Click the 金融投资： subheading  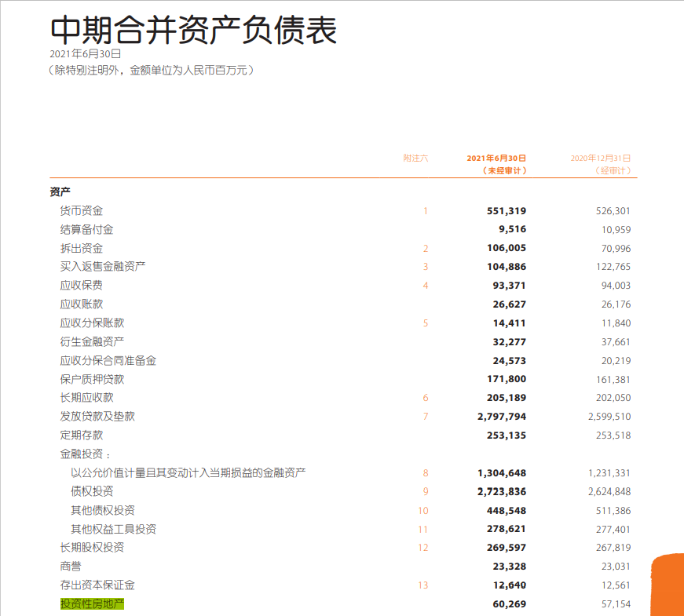85,454
